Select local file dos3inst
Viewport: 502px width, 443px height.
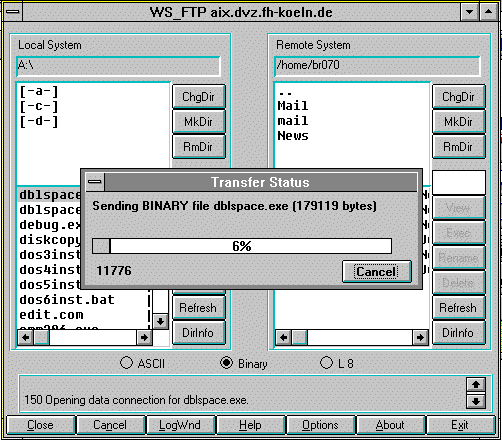[50, 255]
